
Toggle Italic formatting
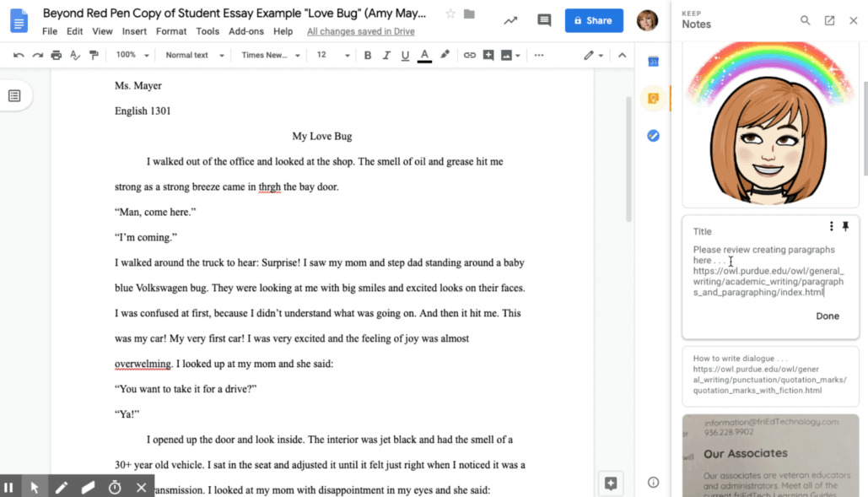[386, 56]
